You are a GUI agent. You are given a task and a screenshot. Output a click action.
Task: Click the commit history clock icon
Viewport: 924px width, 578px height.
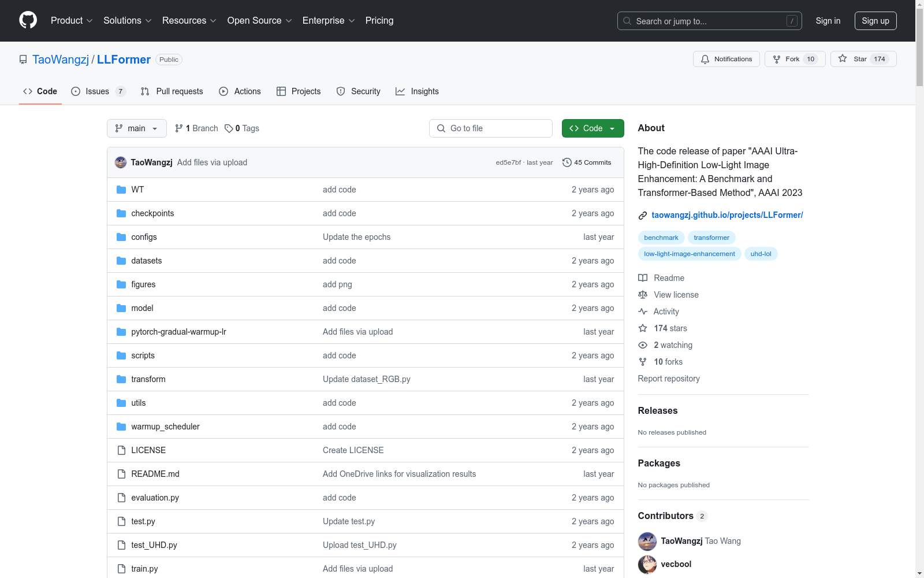click(x=567, y=162)
